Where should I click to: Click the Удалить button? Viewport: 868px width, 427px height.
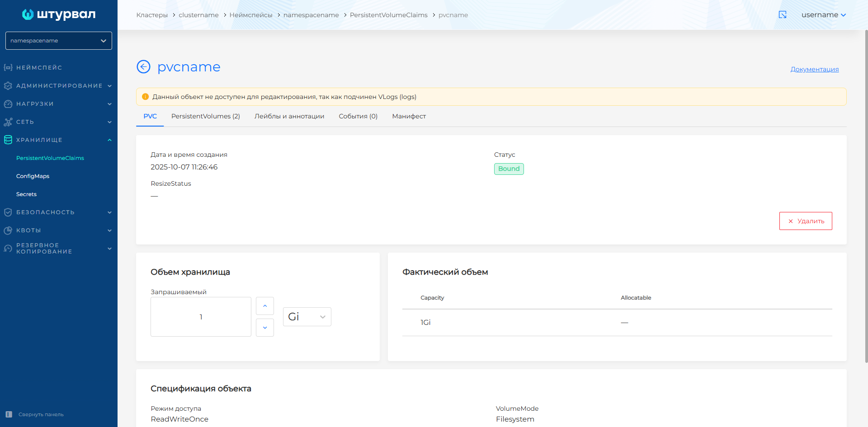click(x=806, y=221)
